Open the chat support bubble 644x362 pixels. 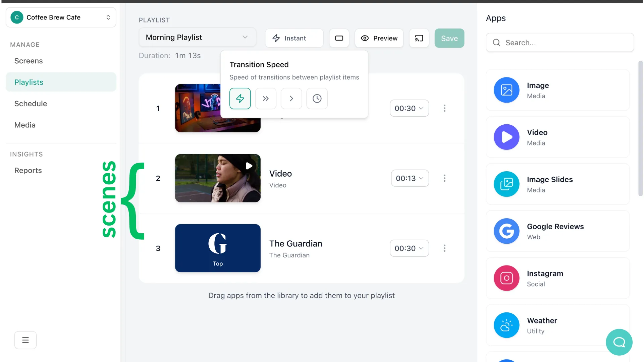(x=619, y=342)
